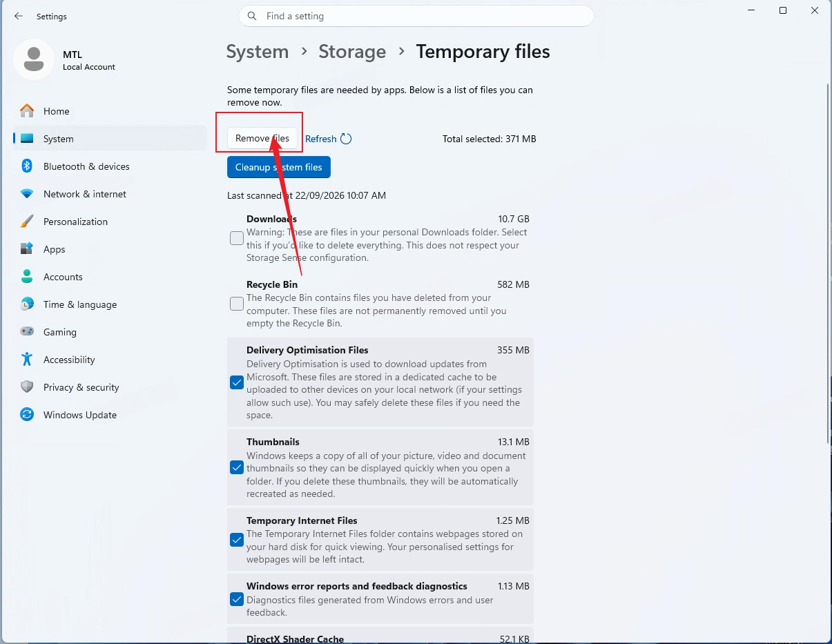
Task: Click the Personalization paintbrush icon
Action: (x=27, y=222)
